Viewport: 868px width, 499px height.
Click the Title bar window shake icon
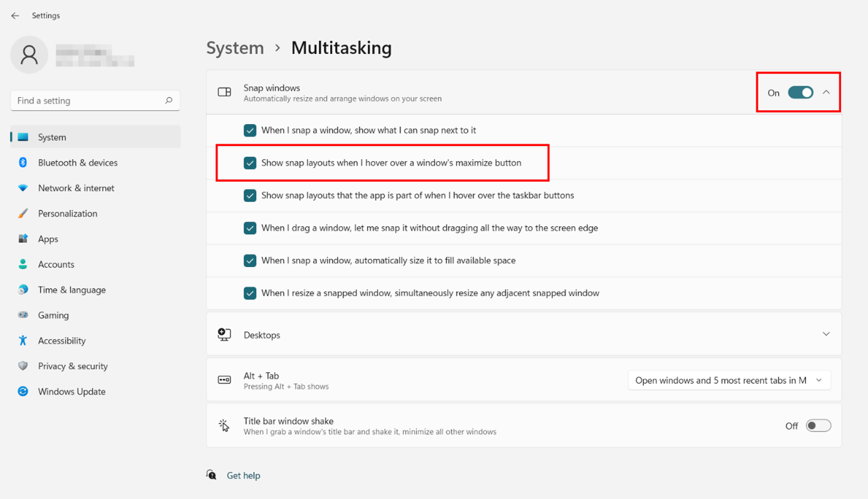click(x=224, y=426)
